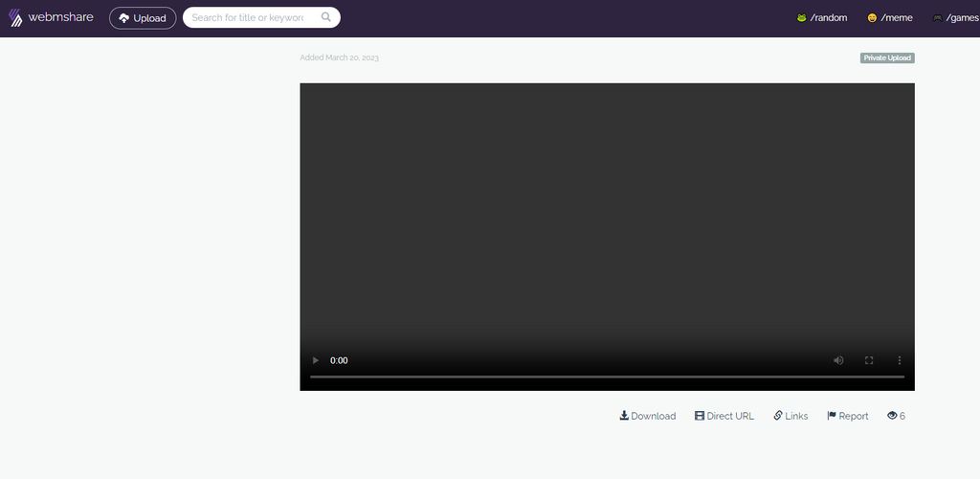This screenshot has width=980, height=479.
Task: Toggle fullscreen mode on the video player
Action: click(x=869, y=360)
